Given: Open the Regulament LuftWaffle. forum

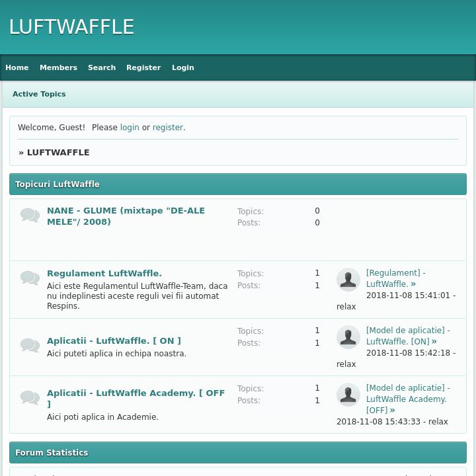Looking at the screenshot, I should tap(104, 273).
